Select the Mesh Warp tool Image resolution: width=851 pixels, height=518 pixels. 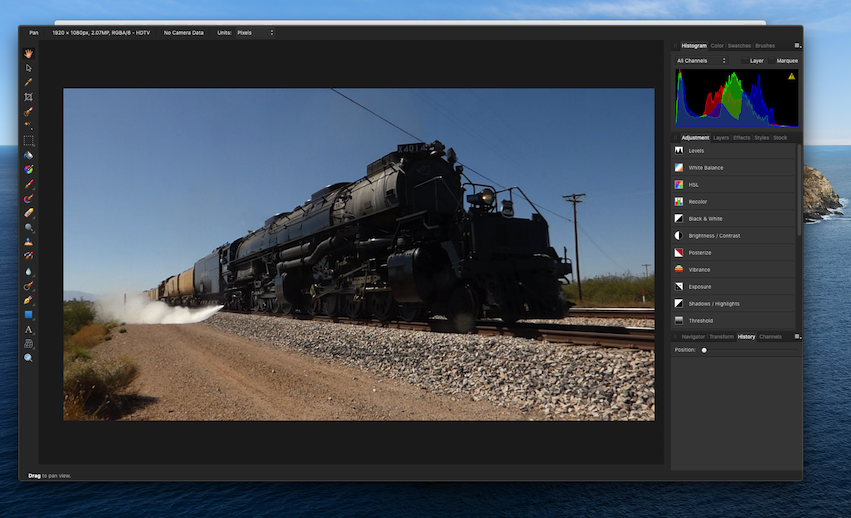(x=28, y=344)
